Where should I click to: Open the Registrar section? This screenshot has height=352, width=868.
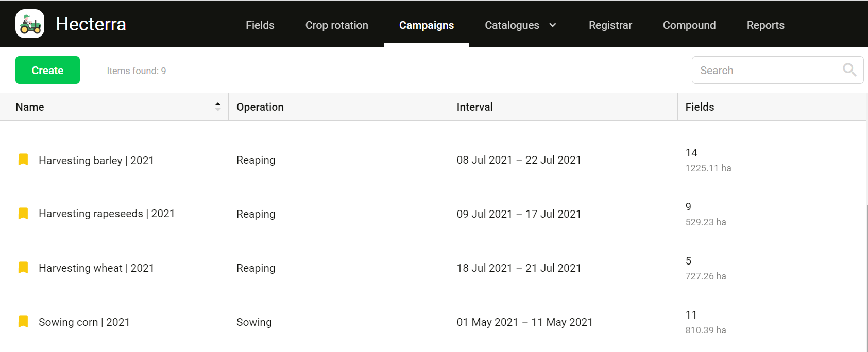click(610, 25)
